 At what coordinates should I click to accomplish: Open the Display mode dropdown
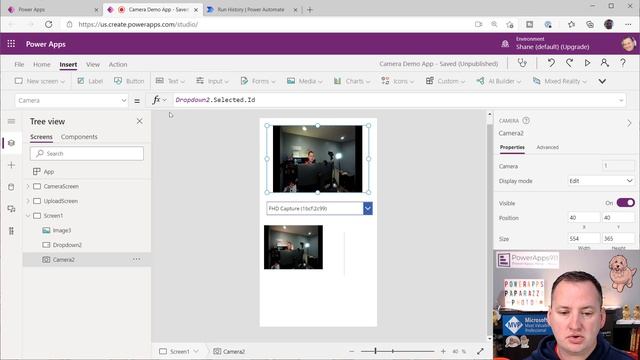(x=601, y=181)
